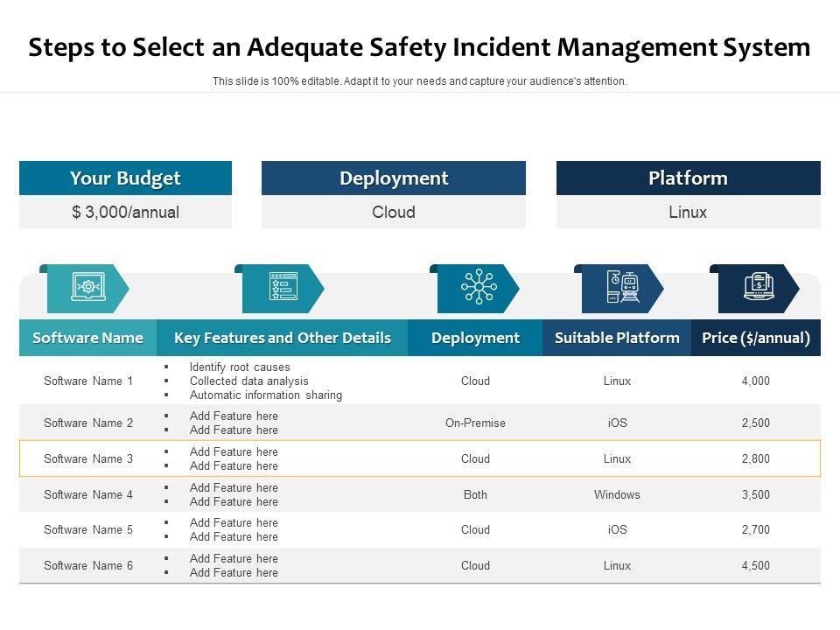Click the On-Premise deployment cell

475,423
